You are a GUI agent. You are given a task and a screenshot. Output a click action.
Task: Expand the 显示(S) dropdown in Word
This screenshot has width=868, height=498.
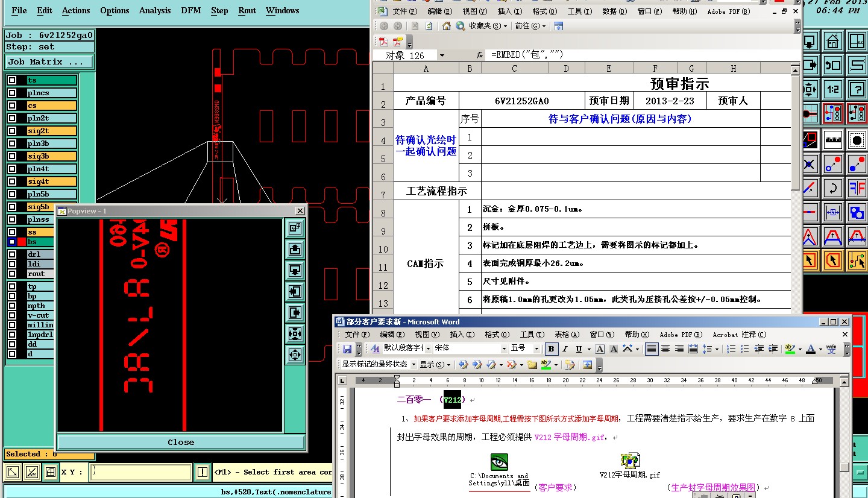pos(435,365)
